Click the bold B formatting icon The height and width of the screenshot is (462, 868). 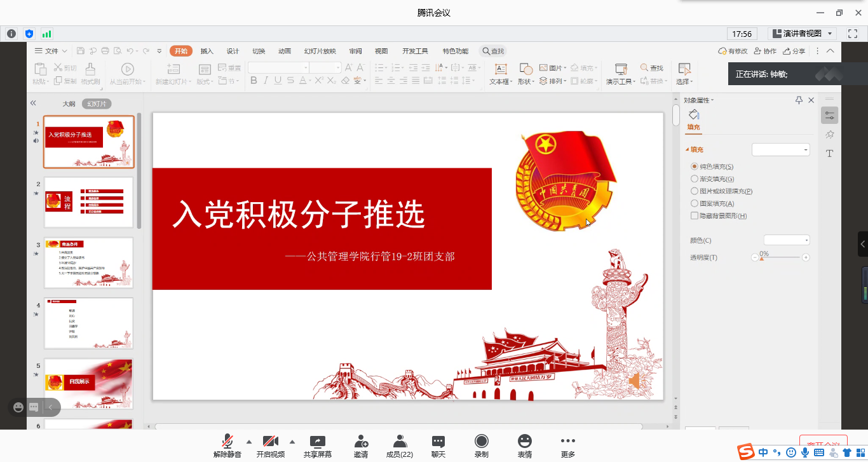pyautogui.click(x=254, y=81)
